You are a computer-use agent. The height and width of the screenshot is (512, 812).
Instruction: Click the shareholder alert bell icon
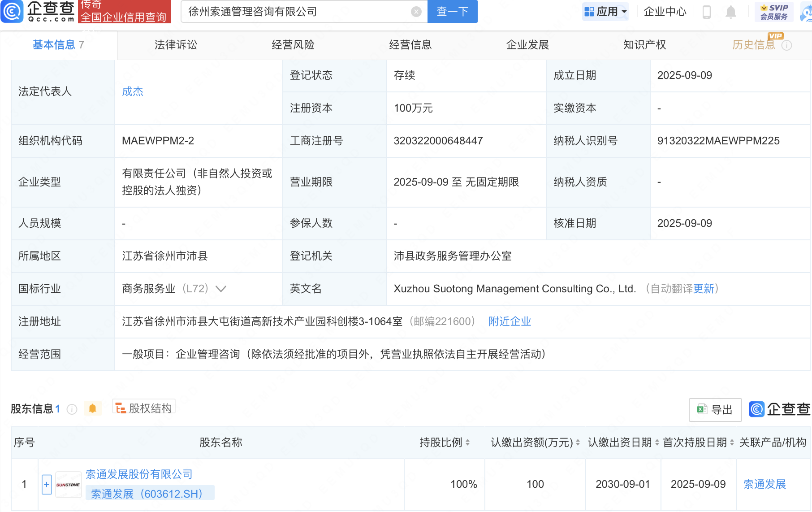pyautogui.click(x=93, y=408)
